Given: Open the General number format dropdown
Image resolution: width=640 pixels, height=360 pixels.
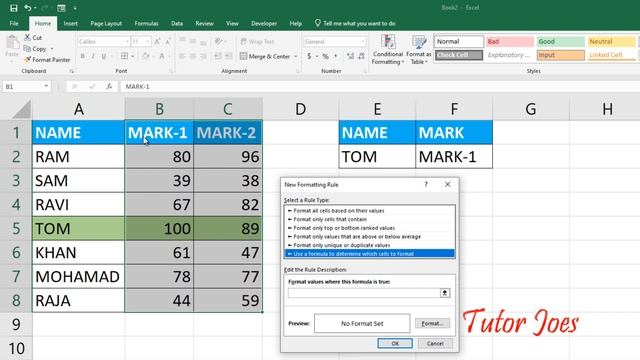Looking at the screenshot, I should pyautogui.click(x=363, y=42).
